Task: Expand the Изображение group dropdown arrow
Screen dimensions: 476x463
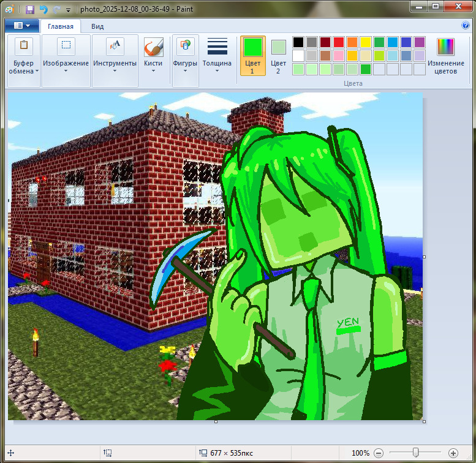Action: click(66, 71)
